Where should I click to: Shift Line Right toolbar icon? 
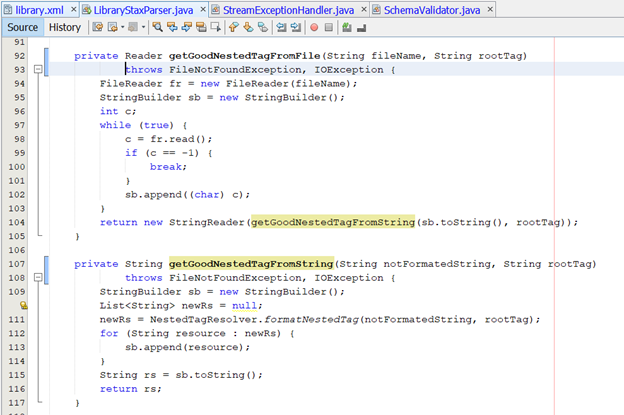[296, 27]
